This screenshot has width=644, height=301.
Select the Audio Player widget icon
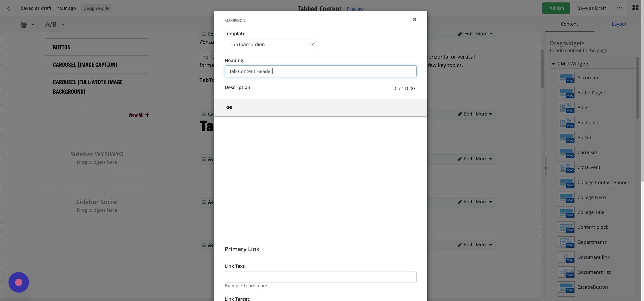(x=566, y=93)
